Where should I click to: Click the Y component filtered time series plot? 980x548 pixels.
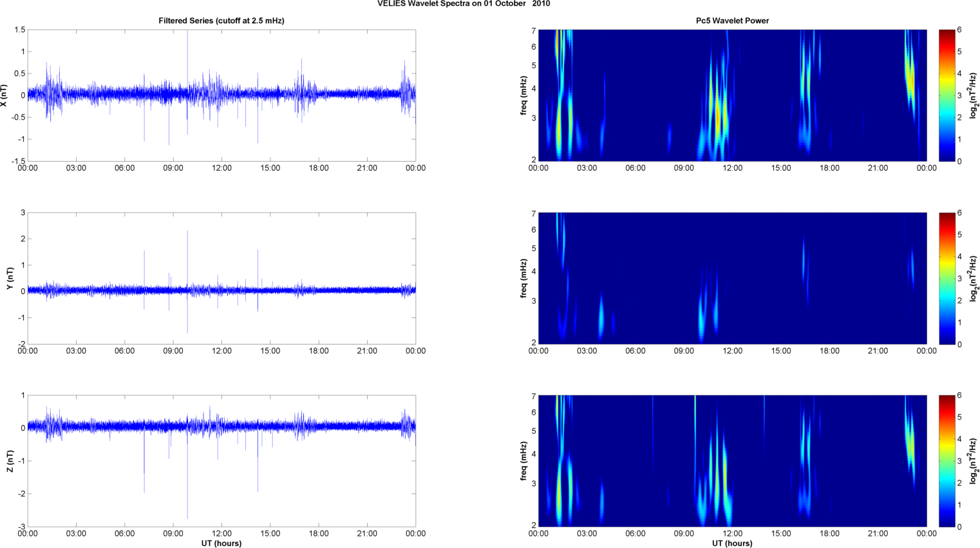221,278
